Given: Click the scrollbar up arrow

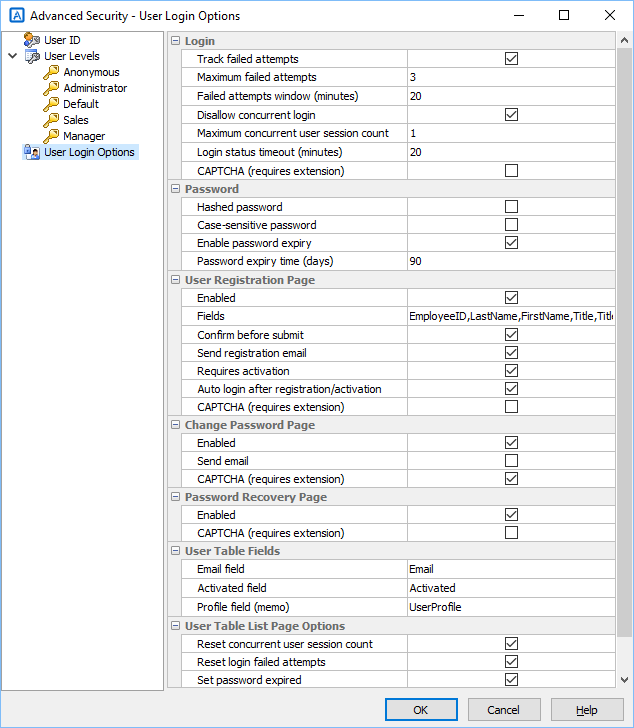Looking at the screenshot, I should pyautogui.click(x=625, y=40).
